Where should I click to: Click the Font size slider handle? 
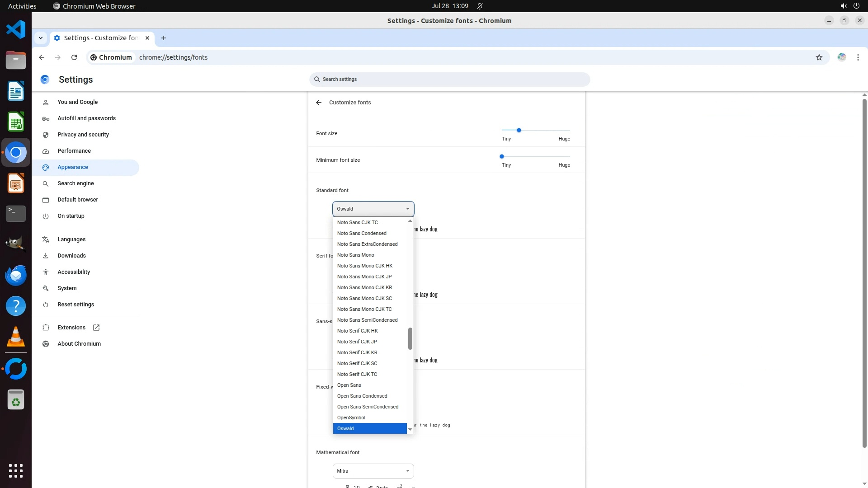pyautogui.click(x=519, y=130)
